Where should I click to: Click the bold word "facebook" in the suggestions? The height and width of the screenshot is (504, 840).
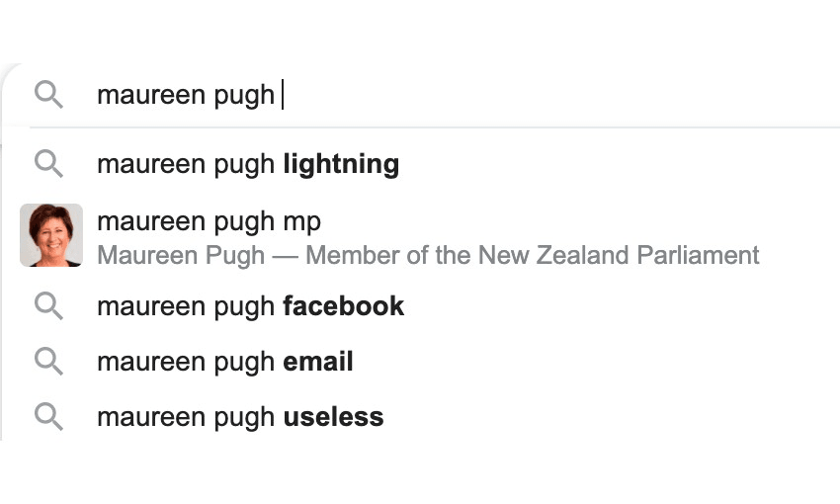[343, 306]
